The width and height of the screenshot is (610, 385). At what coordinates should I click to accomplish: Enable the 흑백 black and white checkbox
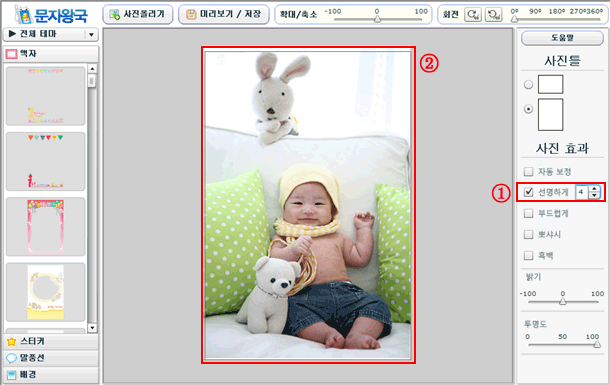(528, 256)
